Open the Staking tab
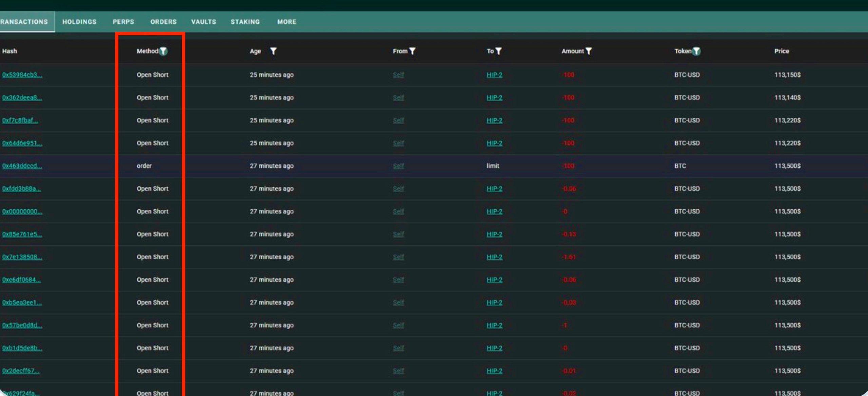Viewport: 868px width, 396px height. 245,22
